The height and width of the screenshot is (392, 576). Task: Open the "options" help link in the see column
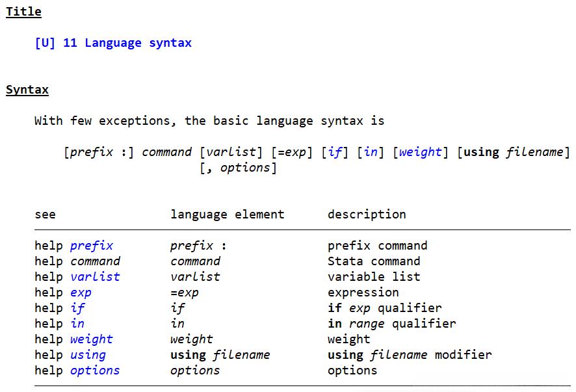tap(95, 371)
